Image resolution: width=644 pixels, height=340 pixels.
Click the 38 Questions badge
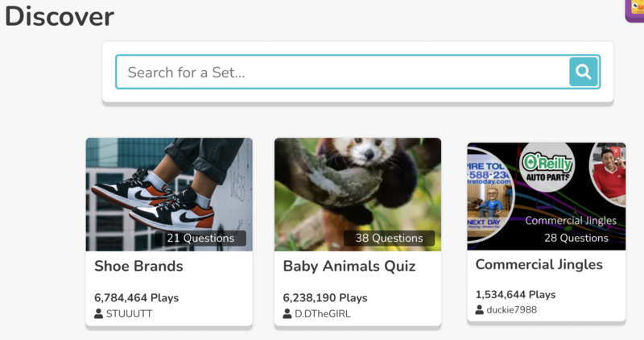coord(389,238)
